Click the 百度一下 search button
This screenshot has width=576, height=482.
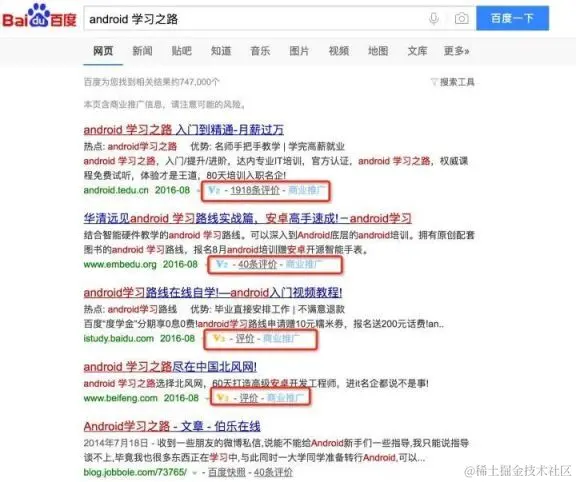point(512,18)
